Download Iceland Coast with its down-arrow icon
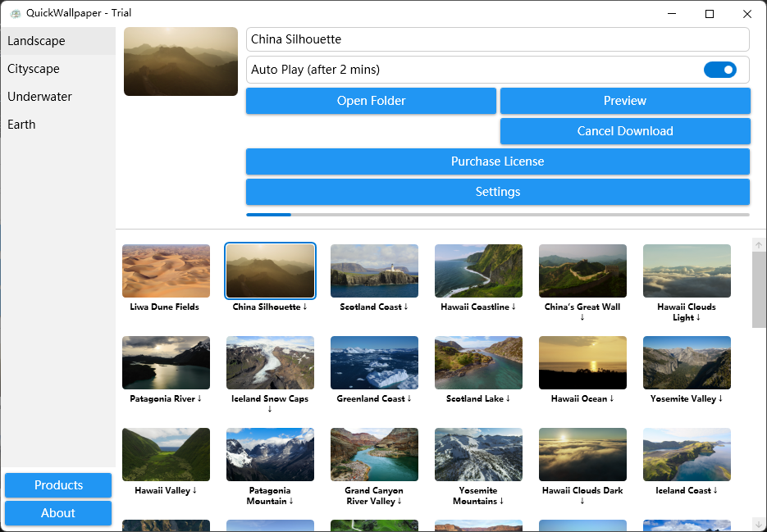The height and width of the screenshot is (532, 767). 717,490
